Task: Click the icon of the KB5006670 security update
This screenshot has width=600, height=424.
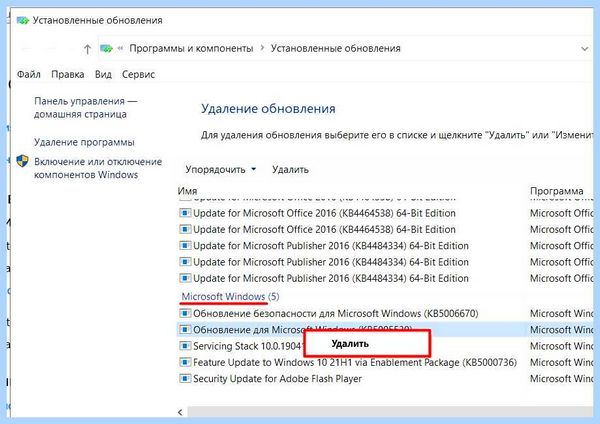Action: (x=185, y=313)
